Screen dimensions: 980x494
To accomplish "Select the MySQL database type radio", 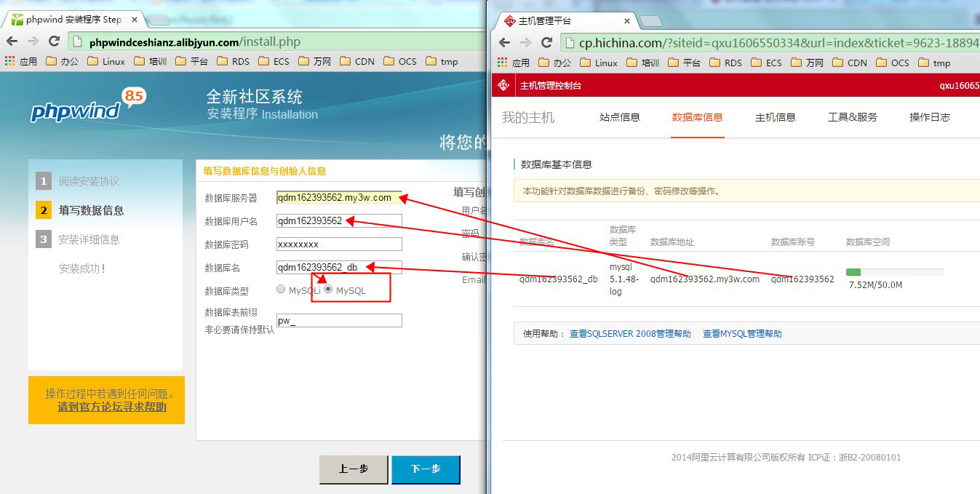I will click(x=328, y=290).
